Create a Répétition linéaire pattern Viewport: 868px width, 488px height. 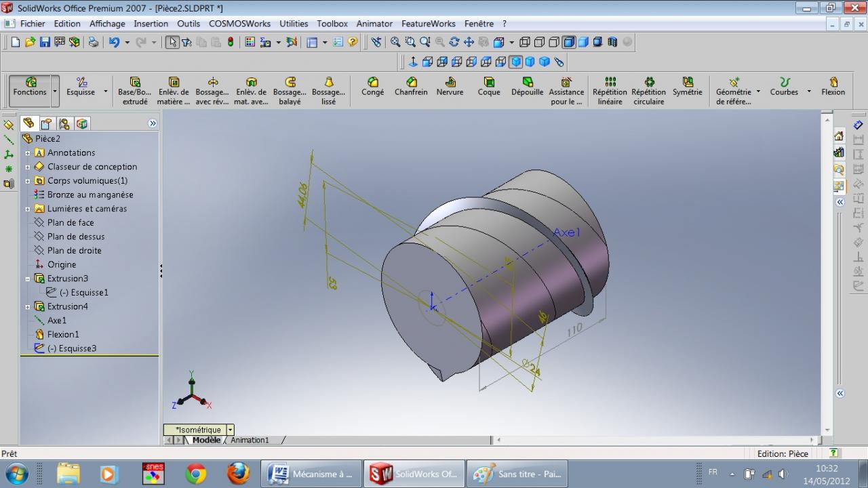click(x=610, y=91)
